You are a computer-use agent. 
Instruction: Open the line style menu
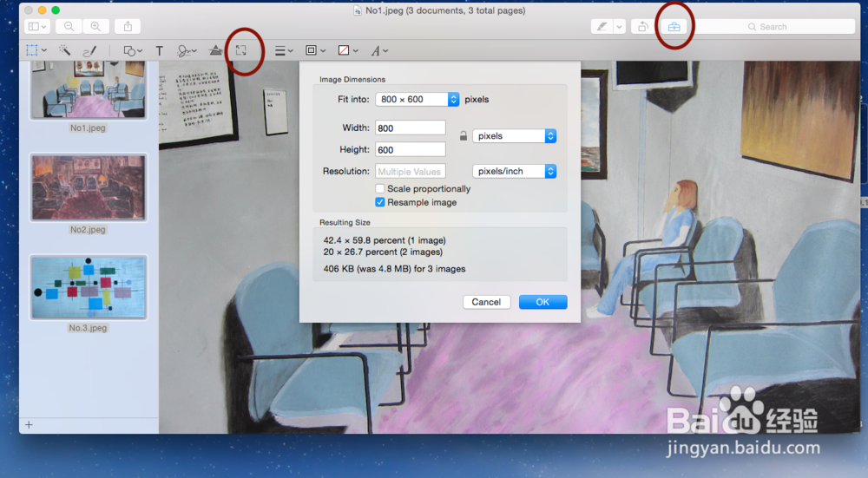click(x=284, y=51)
